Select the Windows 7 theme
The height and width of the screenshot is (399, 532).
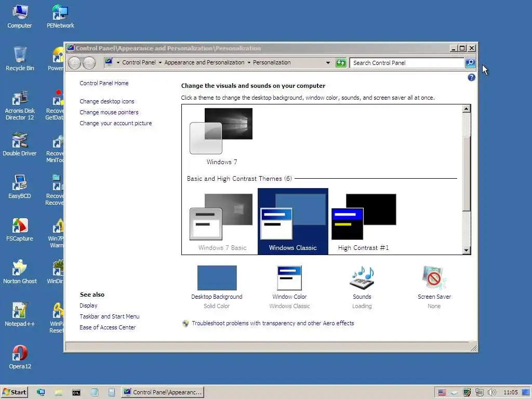[222, 137]
